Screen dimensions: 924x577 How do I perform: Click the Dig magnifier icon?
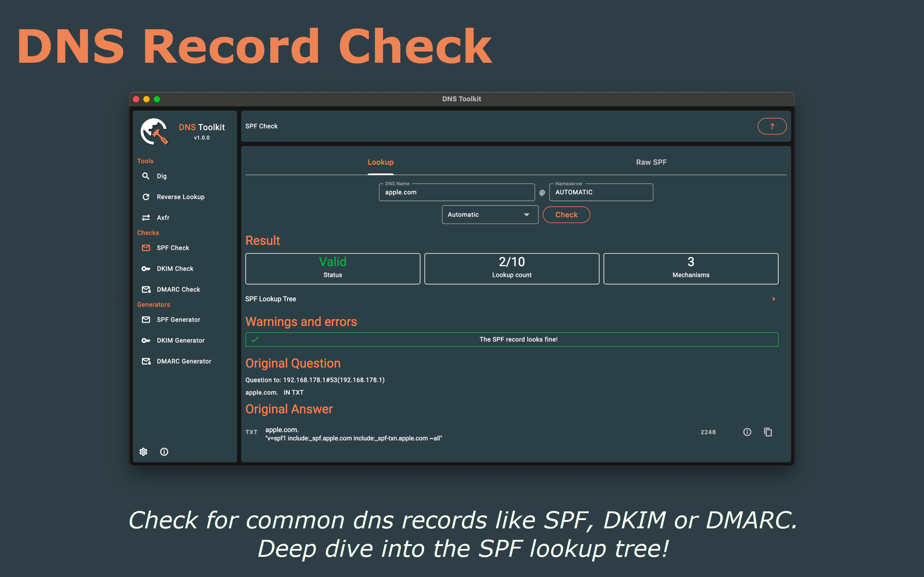pos(145,176)
